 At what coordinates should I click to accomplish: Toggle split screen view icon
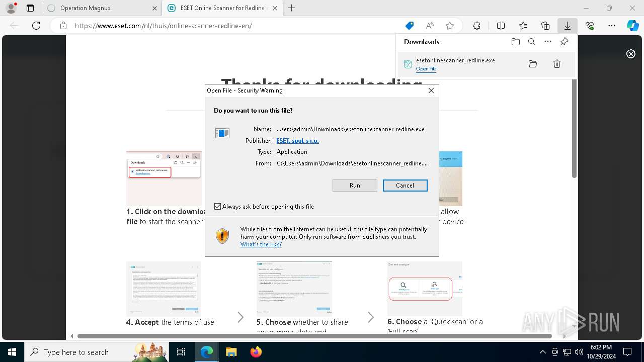point(501,26)
